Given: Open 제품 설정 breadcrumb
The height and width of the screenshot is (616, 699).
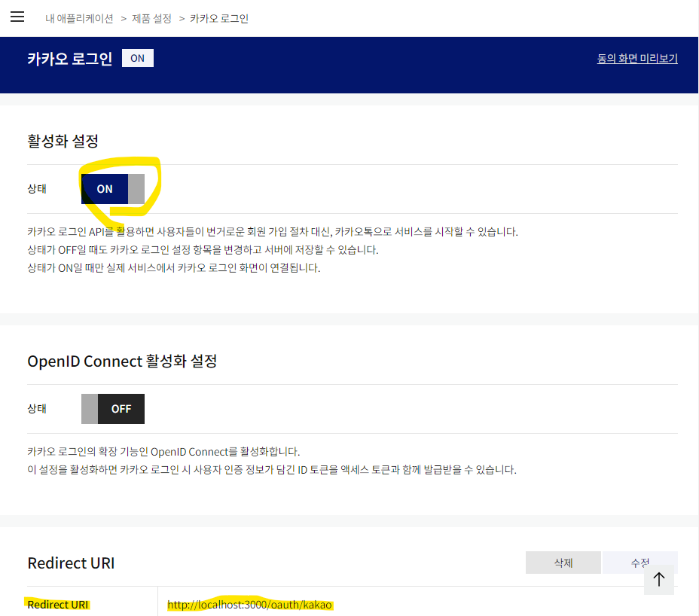Looking at the screenshot, I should 151,19.
